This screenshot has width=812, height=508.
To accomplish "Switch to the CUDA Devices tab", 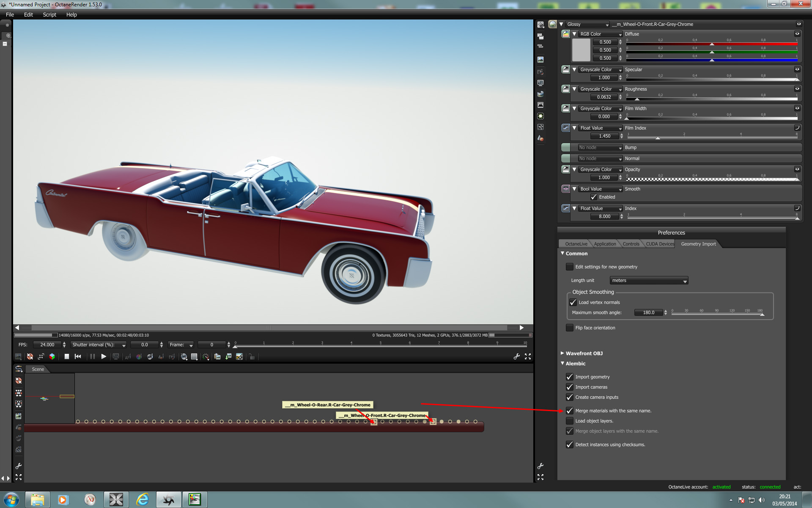I will pyautogui.click(x=660, y=244).
